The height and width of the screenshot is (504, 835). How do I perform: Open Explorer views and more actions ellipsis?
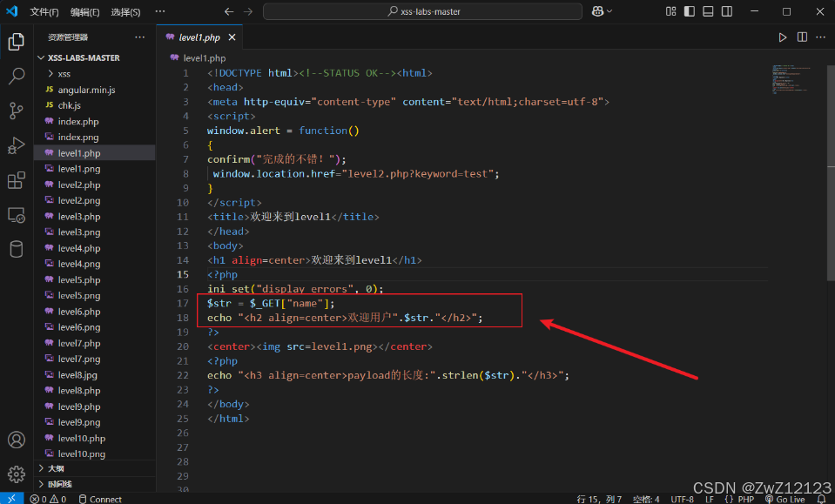[x=139, y=37]
